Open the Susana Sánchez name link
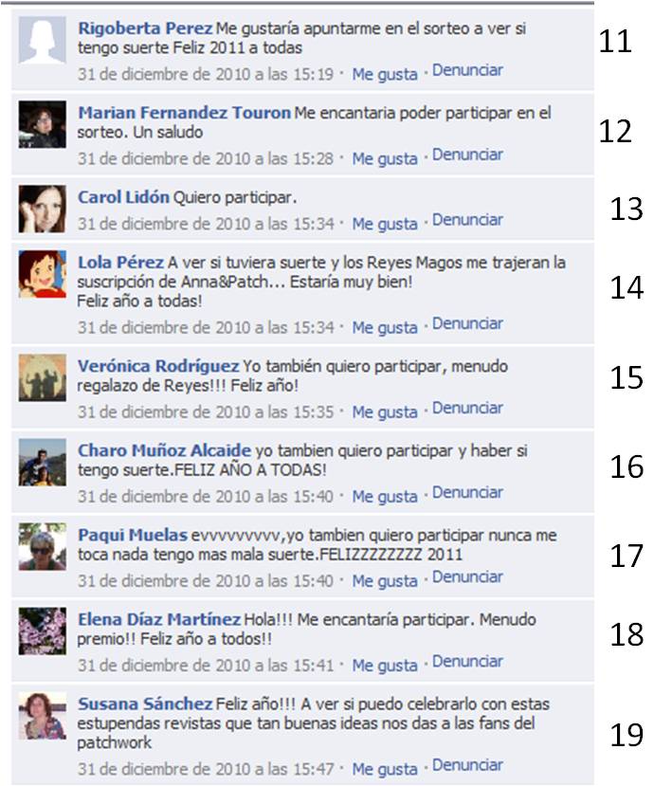This screenshot has height=786, width=672. (145, 704)
